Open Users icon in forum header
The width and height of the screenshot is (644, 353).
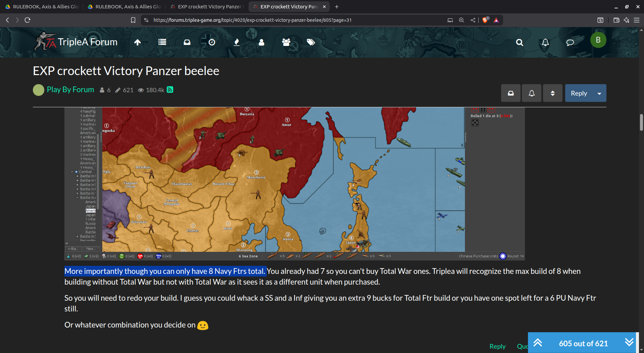pyautogui.click(x=261, y=42)
